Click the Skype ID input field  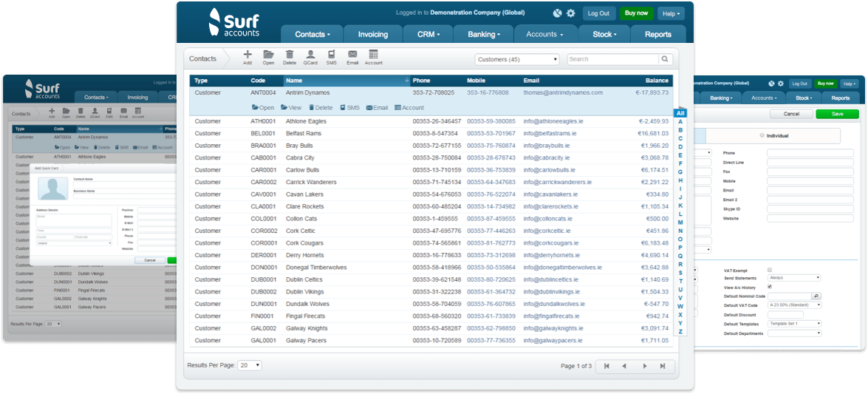[810, 208]
